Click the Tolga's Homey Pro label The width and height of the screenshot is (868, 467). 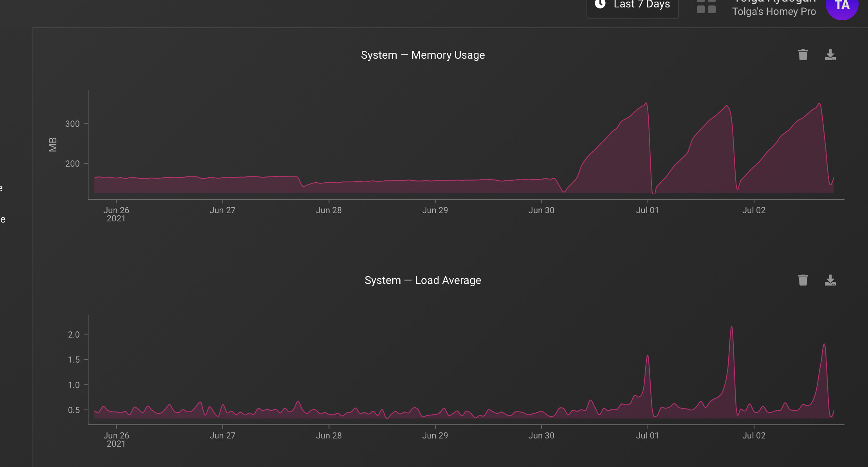point(774,12)
